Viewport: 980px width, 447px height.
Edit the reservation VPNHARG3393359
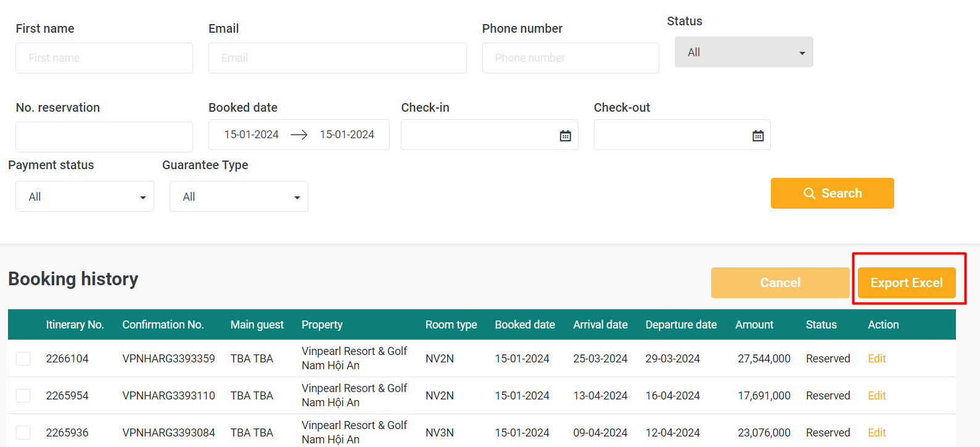876,359
